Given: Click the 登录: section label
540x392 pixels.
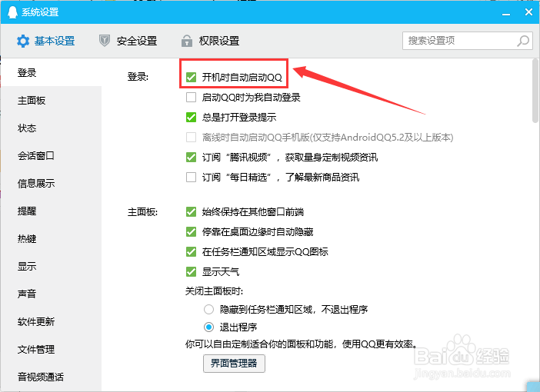Looking at the screenshot, I should coord(138,77).
